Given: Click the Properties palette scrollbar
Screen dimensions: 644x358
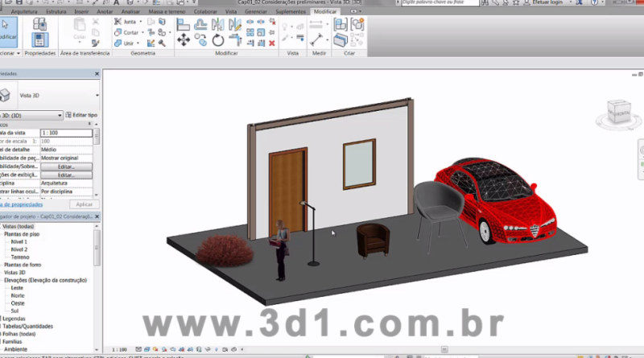Looking at the screenshot, I should click(x=97, y=159).
